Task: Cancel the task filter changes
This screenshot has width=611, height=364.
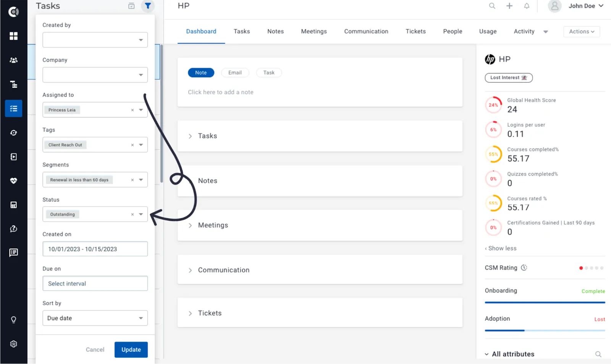Action: (95, 350)
